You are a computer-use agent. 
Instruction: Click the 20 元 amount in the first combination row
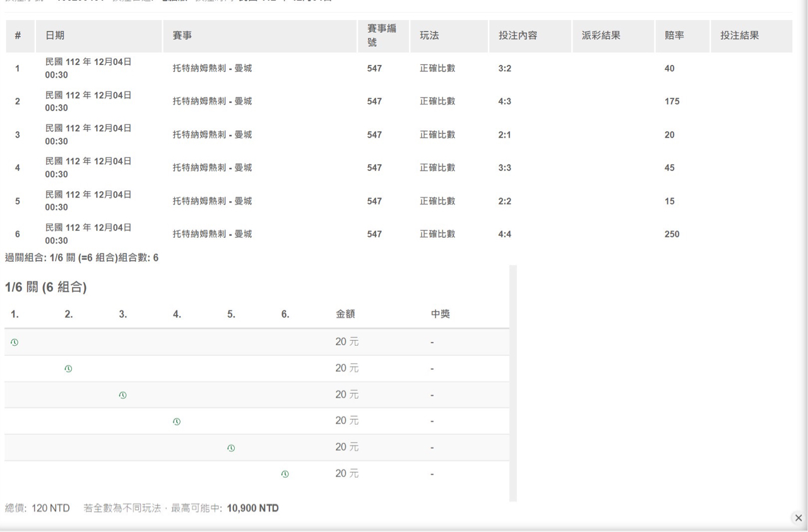click(x=347, y=342)
